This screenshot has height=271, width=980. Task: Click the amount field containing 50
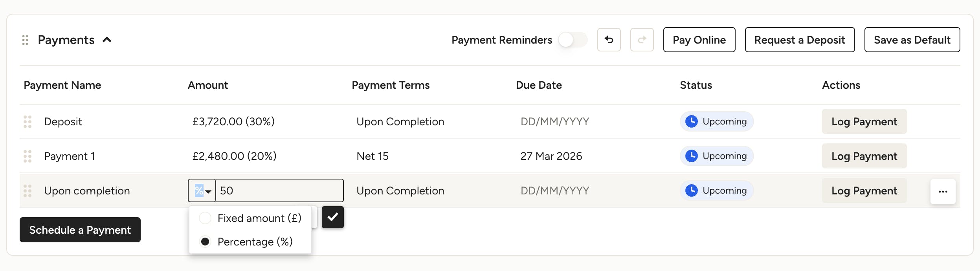(279, 191)
